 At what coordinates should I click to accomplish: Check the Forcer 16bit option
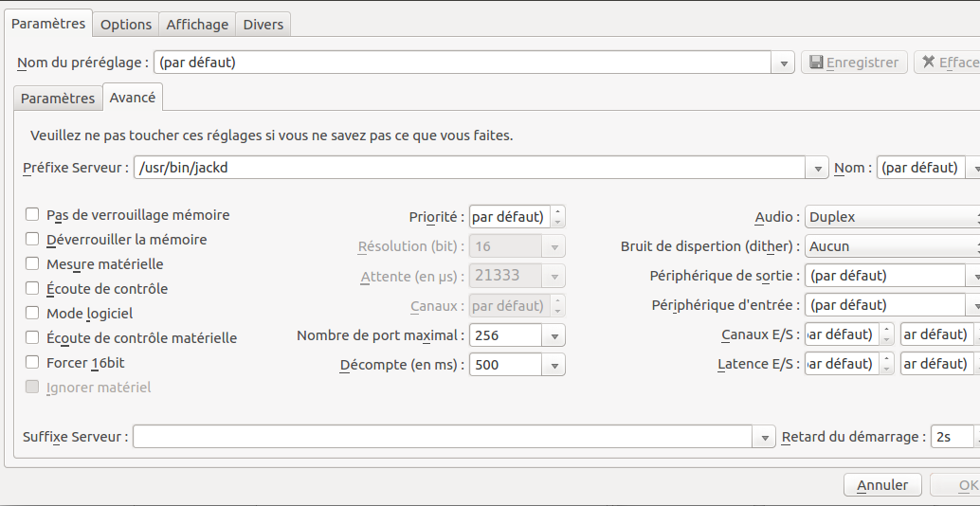(x=32, y=362)
